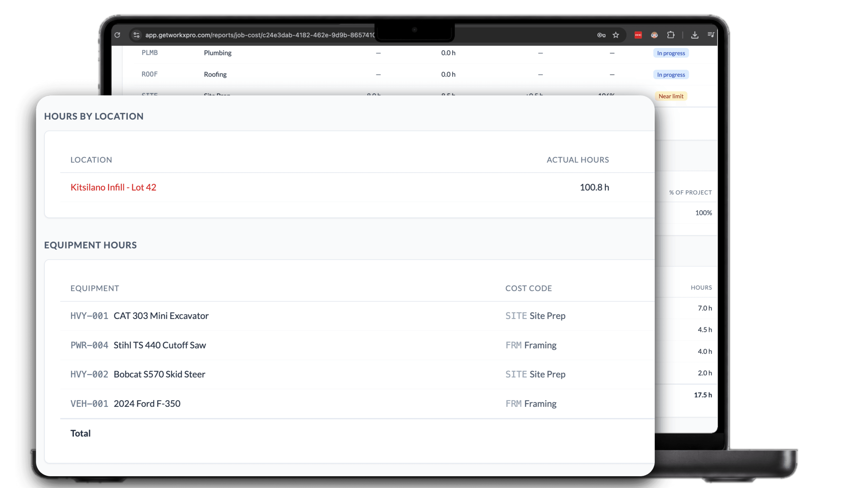Click the 4.0 h hours value
The width and height of the screenshot is (868, 488).
click(705, 352)
